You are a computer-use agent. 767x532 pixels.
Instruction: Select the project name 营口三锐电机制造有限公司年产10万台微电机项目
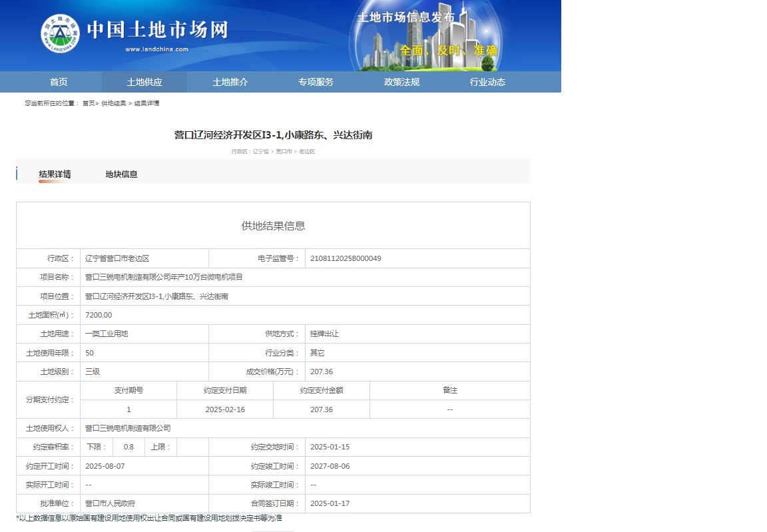[164, 277]
